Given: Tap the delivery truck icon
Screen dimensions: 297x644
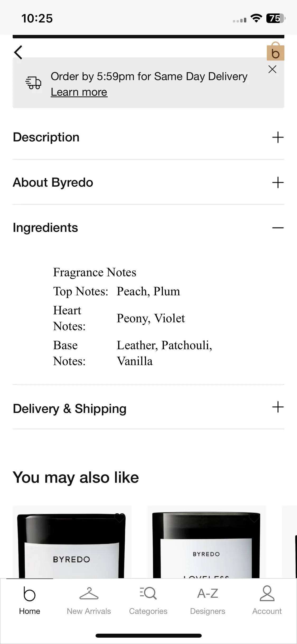Looking at the screenshot, I should (x=33, y=83).
